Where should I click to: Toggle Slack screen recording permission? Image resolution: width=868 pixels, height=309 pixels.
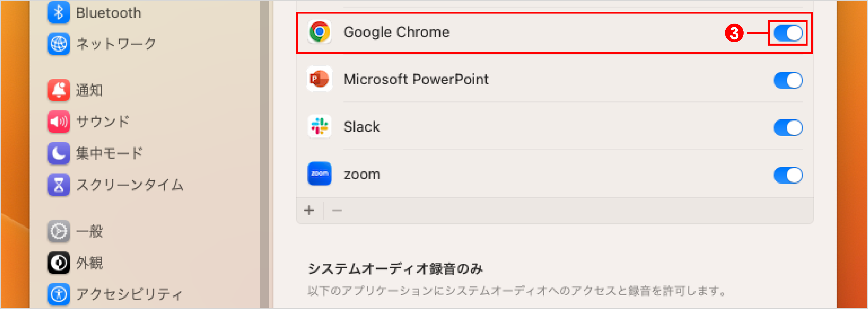pos(787,128)
